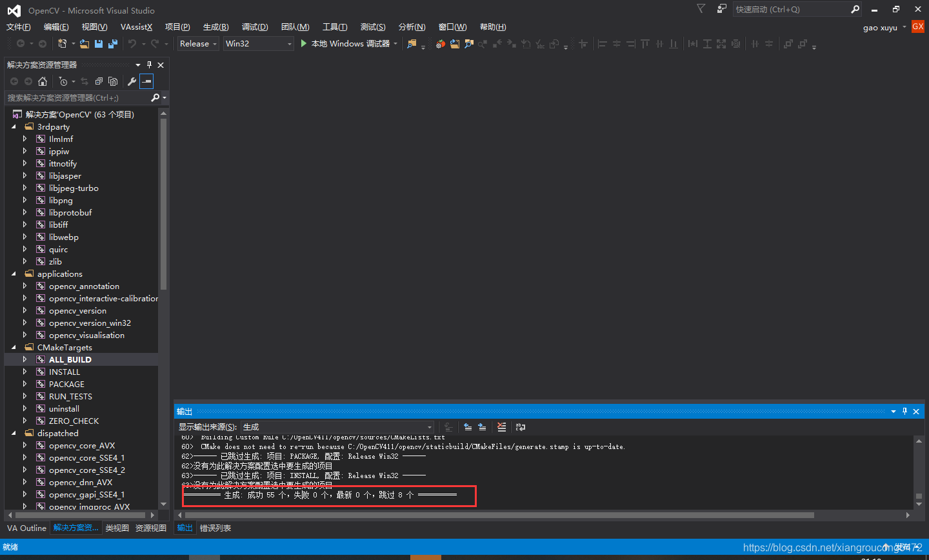Open the 生成(B) menu
The width and height of the screenshot is (929, 560).
[216, 27]
